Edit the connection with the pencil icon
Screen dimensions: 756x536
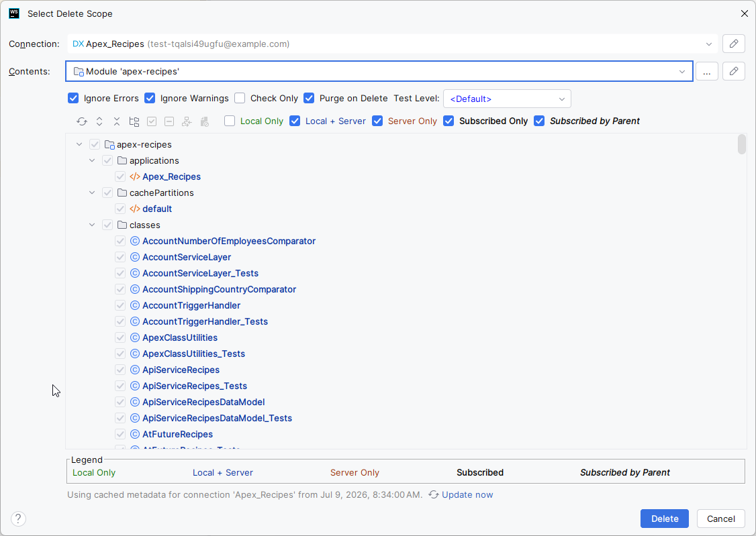coord(733,44)
